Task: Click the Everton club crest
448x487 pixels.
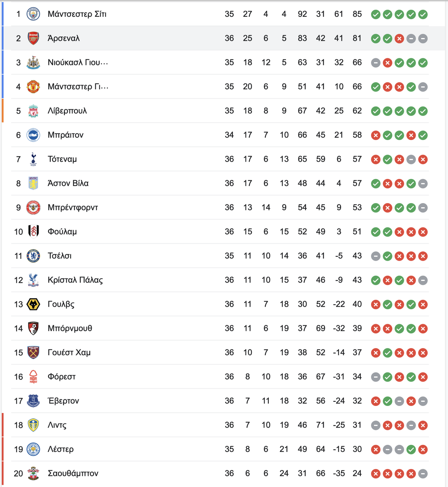Action: click(x=33, y=401)
